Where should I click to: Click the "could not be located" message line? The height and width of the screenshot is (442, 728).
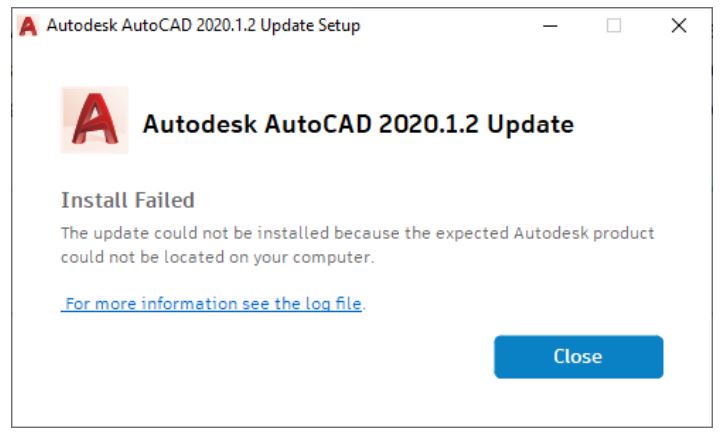pos(216,257)
